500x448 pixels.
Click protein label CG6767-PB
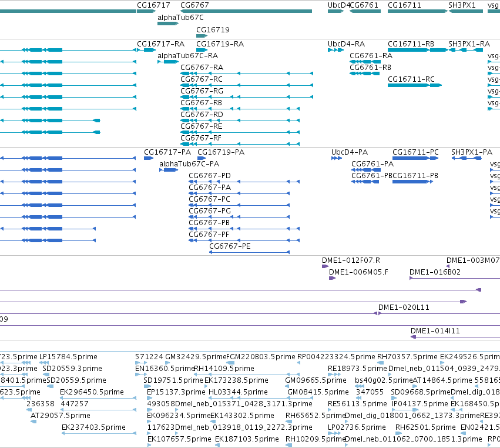click(209, 223)
